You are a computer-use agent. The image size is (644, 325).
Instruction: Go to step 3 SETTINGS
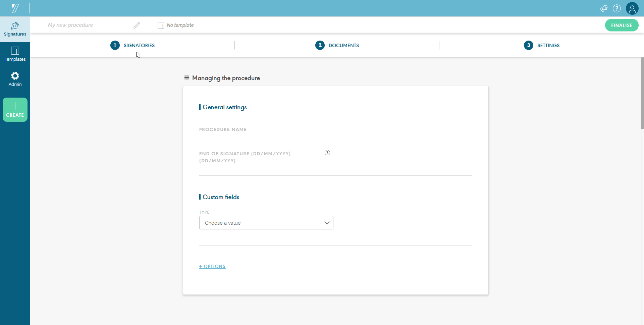542,45
